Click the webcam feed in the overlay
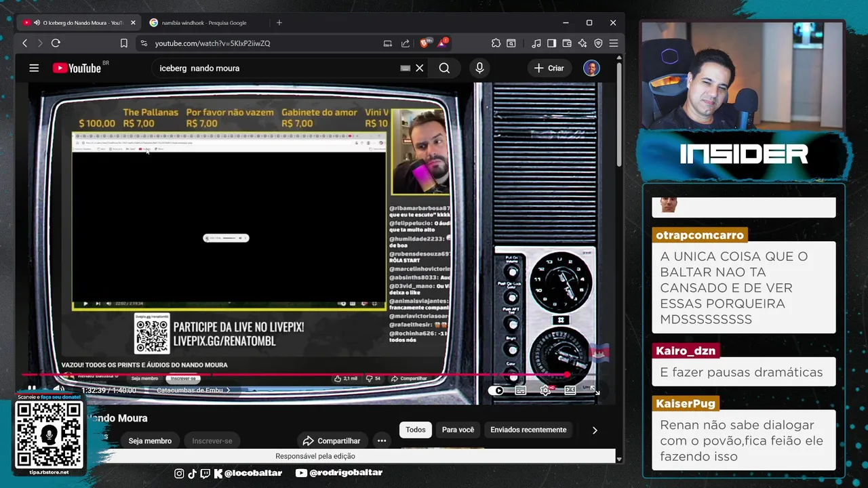 pos(743,76)
